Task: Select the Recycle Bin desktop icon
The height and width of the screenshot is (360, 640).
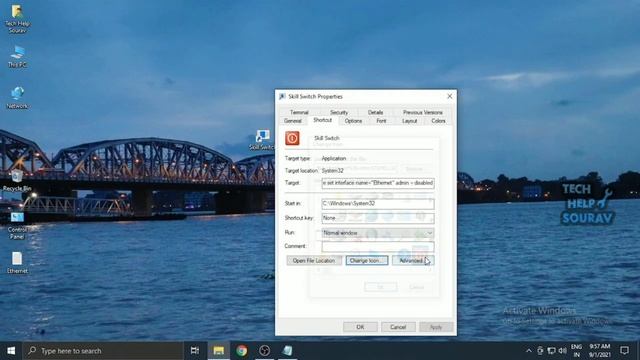Action: click(17, 180)
